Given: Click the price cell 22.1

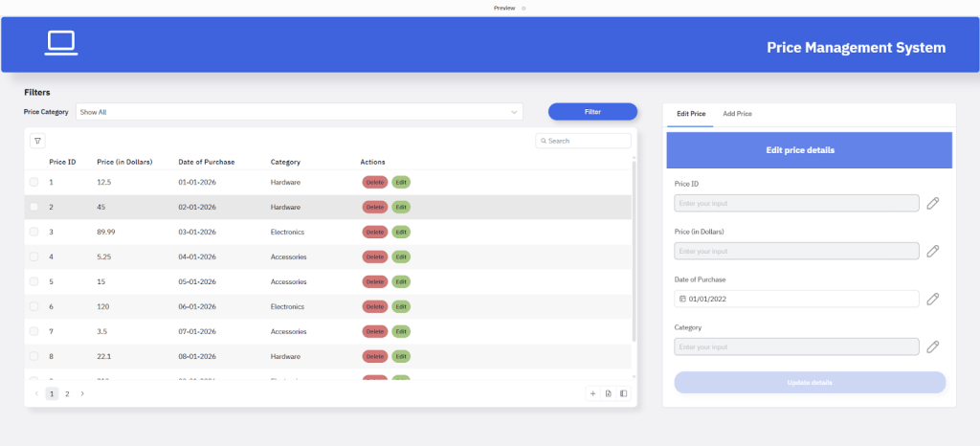Looking at the screenshot, I should [x=104, y=356].
